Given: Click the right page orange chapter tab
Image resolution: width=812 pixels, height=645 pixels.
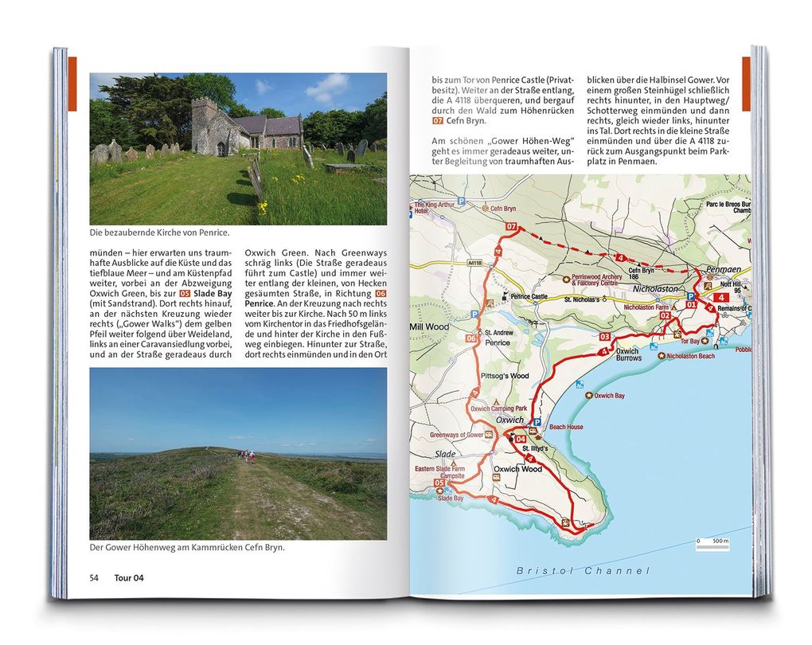Looking at the screenshot, I should point(746,84).
